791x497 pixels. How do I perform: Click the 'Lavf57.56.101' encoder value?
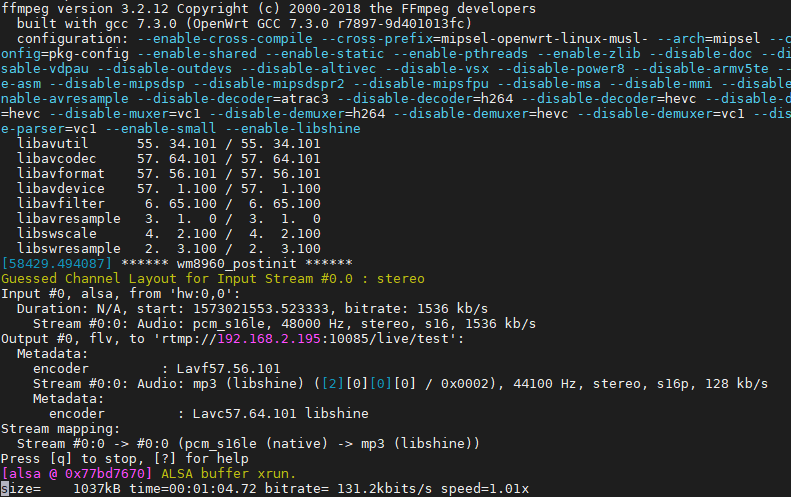tap(229, 369)
